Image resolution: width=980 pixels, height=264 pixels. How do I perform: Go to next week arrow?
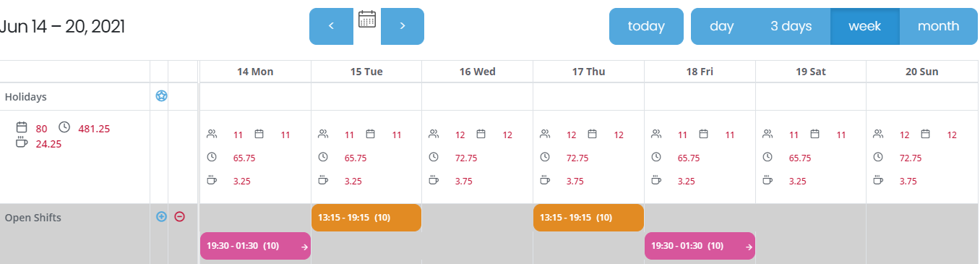pos(403,26)
